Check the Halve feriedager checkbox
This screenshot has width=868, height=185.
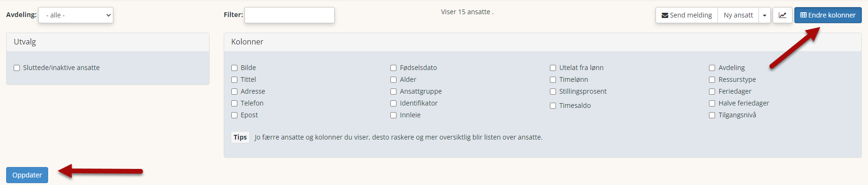tap(712, 103)
